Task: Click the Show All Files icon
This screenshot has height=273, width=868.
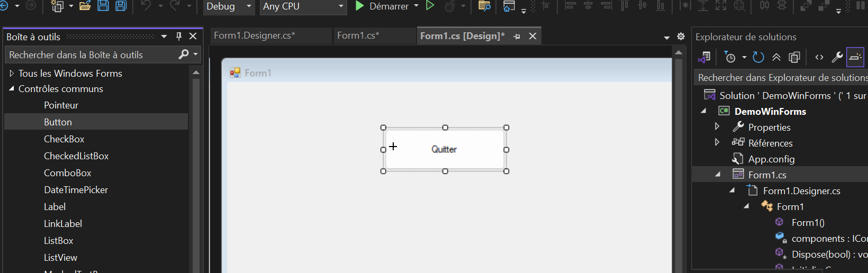Action: coord(794,57)
